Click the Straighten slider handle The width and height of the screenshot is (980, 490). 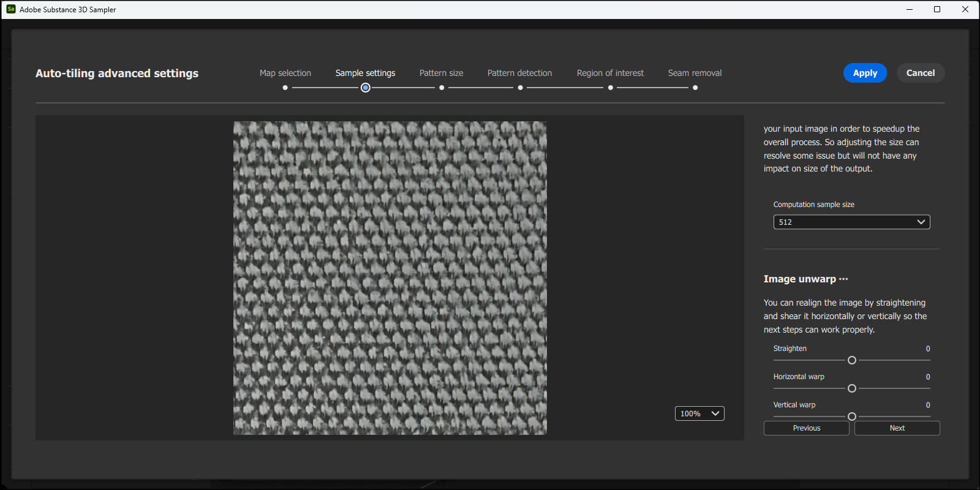click(851, 360)
